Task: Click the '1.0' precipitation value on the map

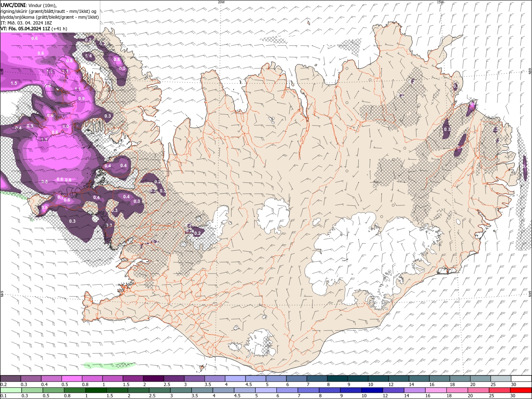Action: (66, 126)
